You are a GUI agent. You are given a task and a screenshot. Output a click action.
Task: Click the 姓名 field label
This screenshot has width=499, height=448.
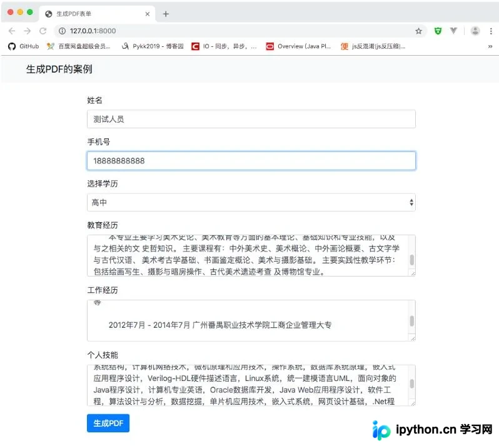(x=94, y=100)
